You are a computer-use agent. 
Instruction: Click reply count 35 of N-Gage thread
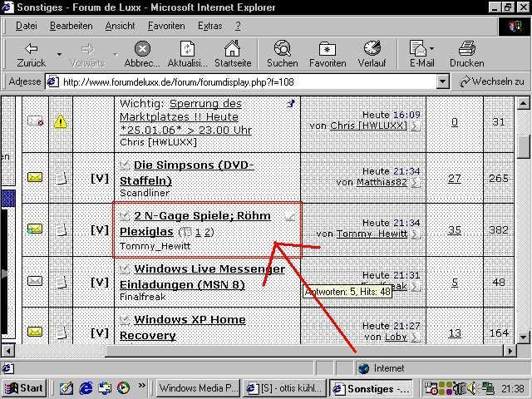tap(455, 230)
